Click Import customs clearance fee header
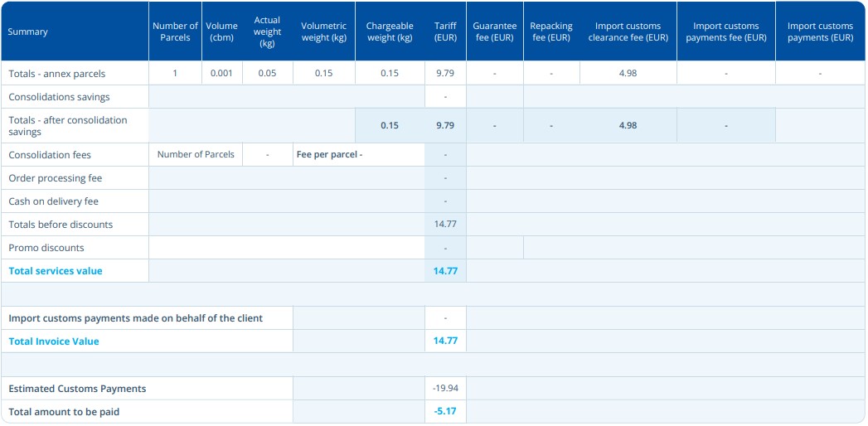Viewport: 868px width, 426px height. [x=628, y=32]
